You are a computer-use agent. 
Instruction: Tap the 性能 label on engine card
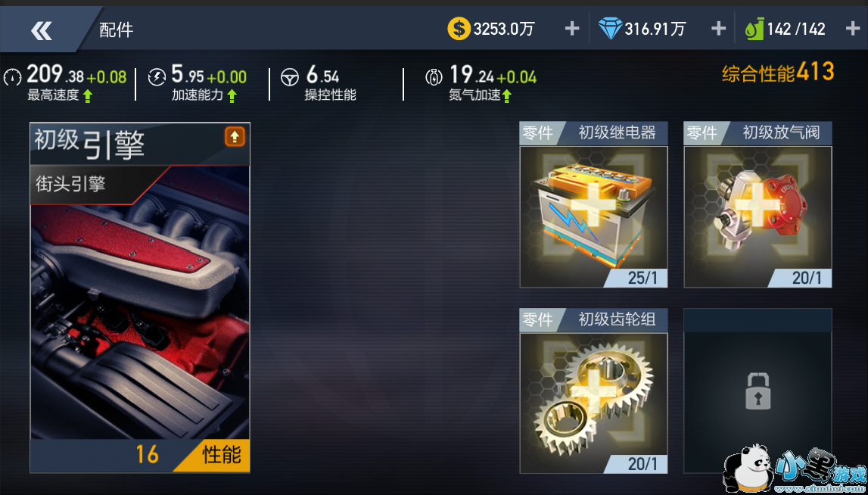[x=222, y=455]
